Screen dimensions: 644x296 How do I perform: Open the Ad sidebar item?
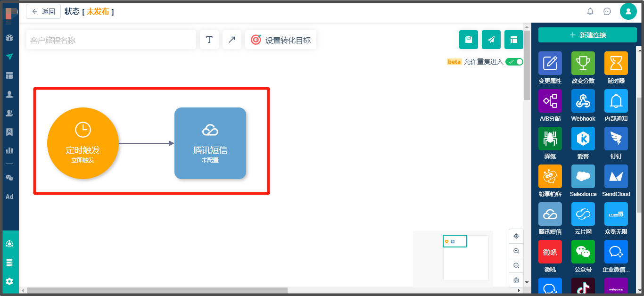9,197
